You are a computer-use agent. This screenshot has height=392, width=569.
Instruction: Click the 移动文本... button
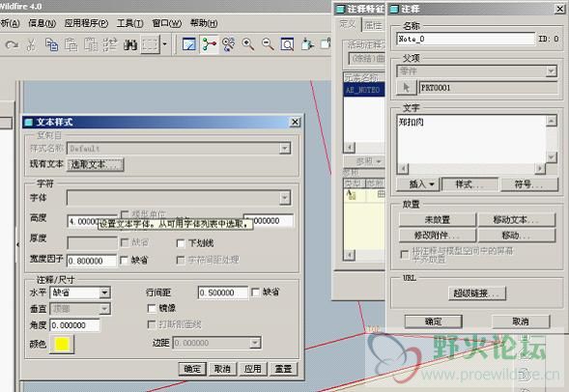click(x=517, y=220)
